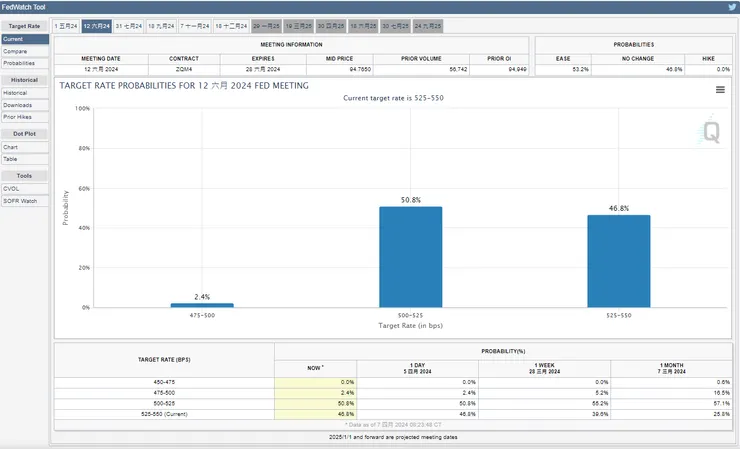Click the Twitter bird icon

[x=729, y=7]
